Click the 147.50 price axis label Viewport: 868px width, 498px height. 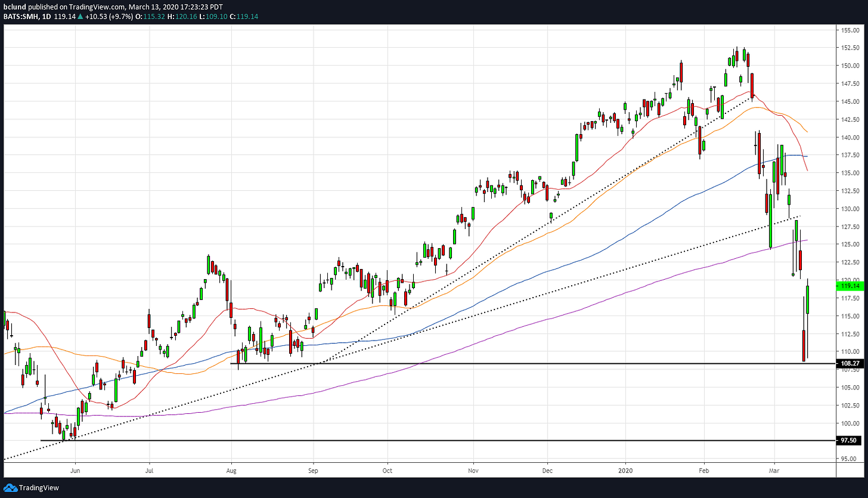850,83
